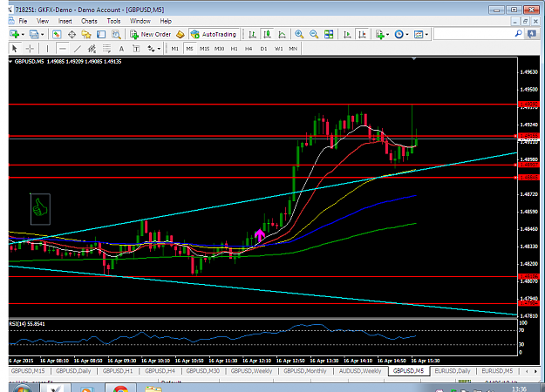Select the Equidistant Channel tool

tap(92, 49)
